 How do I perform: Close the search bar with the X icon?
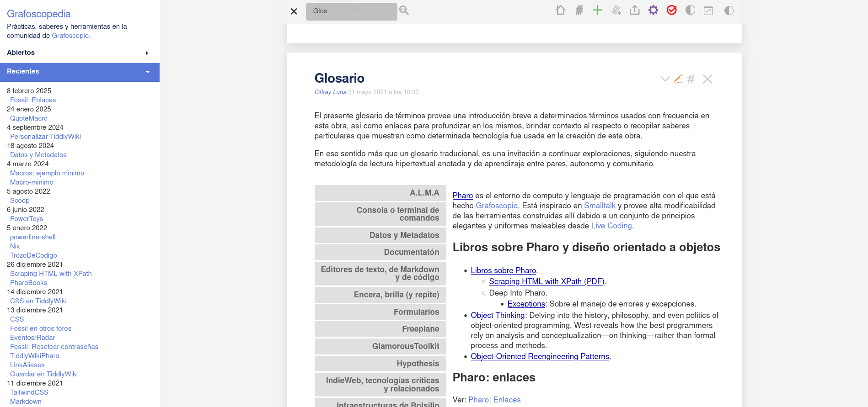click(x=294, y=11)
